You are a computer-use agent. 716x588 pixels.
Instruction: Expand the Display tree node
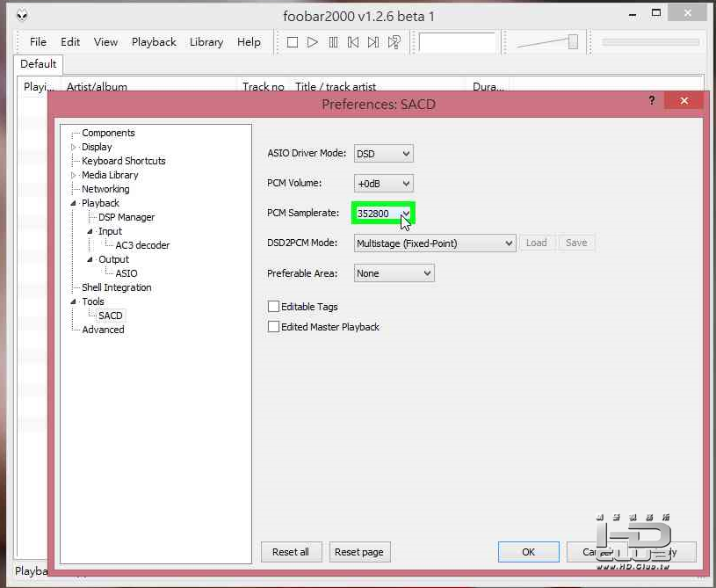tap(73, 147)
